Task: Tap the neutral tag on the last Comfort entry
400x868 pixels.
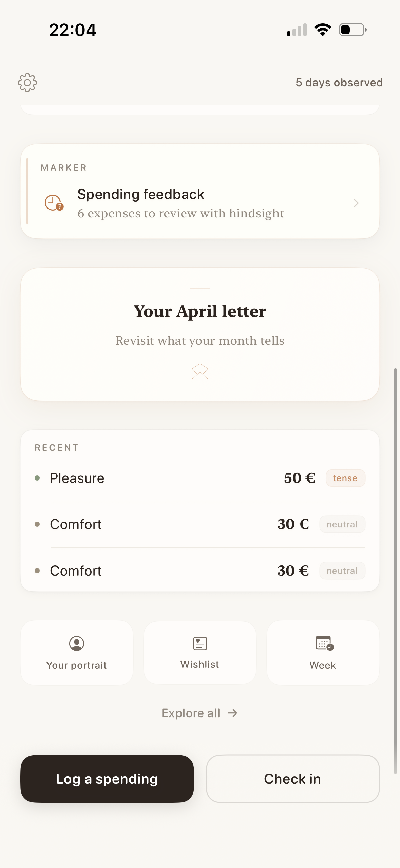Action: tap(342, 571)
